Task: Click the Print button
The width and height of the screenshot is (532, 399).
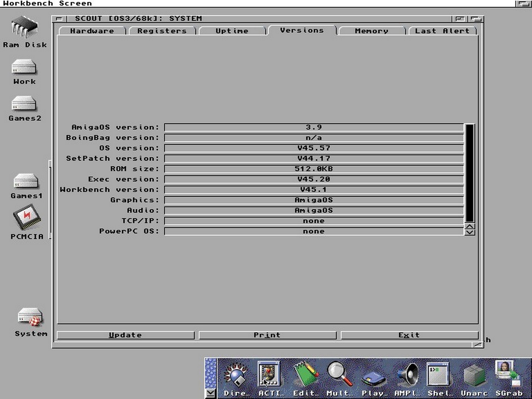Action: [x=267, y=335]
